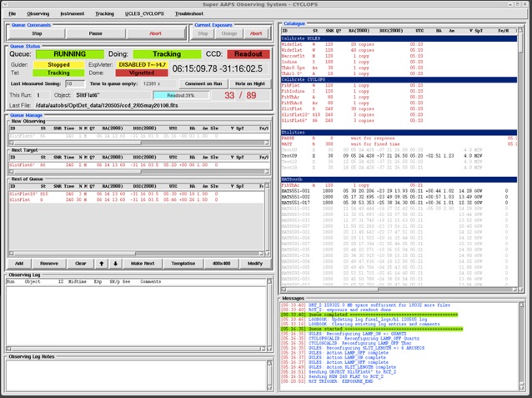Open the UCLES_CYCLOPS menu
Screen dimensions: 532x398
(x=144, y=13)
